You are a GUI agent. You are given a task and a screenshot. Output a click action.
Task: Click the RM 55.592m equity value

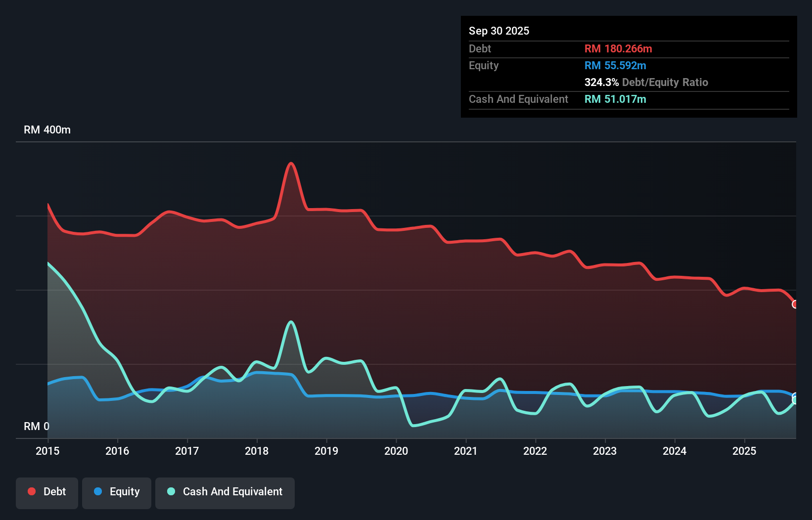click(x=615, y=65)
